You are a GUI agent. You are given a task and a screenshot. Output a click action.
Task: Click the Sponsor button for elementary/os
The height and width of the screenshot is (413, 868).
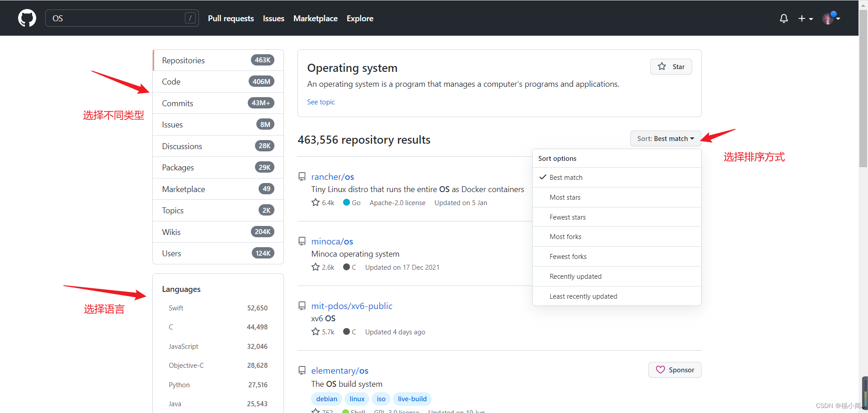675,370
